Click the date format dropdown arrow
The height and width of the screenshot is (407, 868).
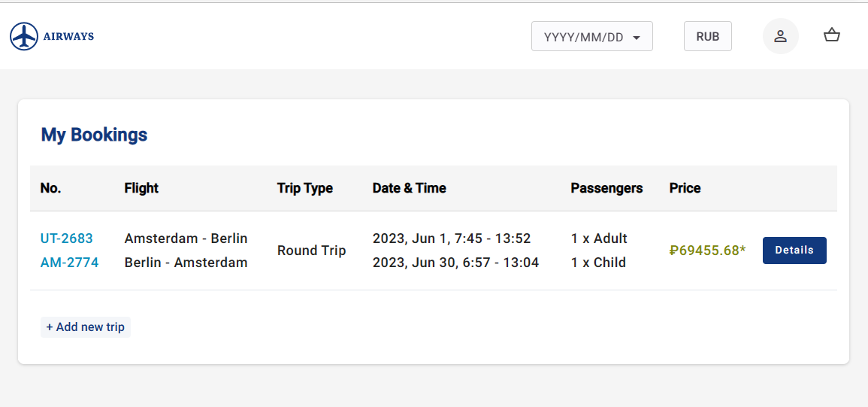[637, 38]
